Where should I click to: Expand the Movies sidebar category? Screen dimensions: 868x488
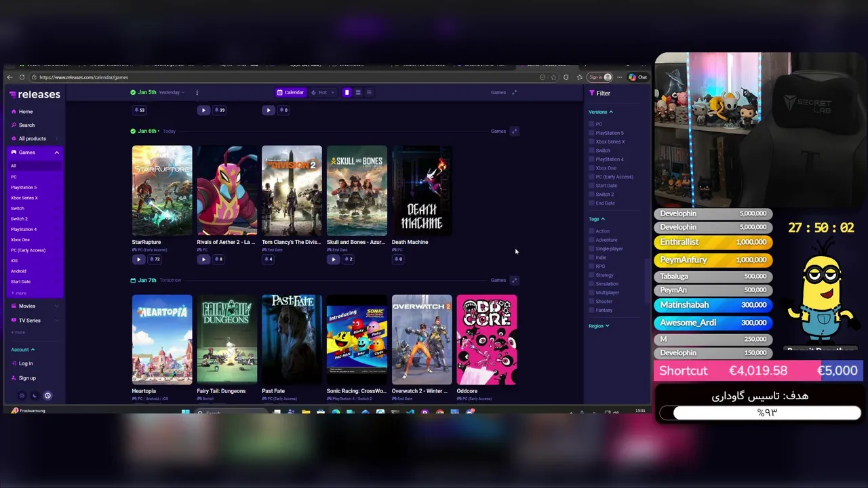[x=57, y=306]
